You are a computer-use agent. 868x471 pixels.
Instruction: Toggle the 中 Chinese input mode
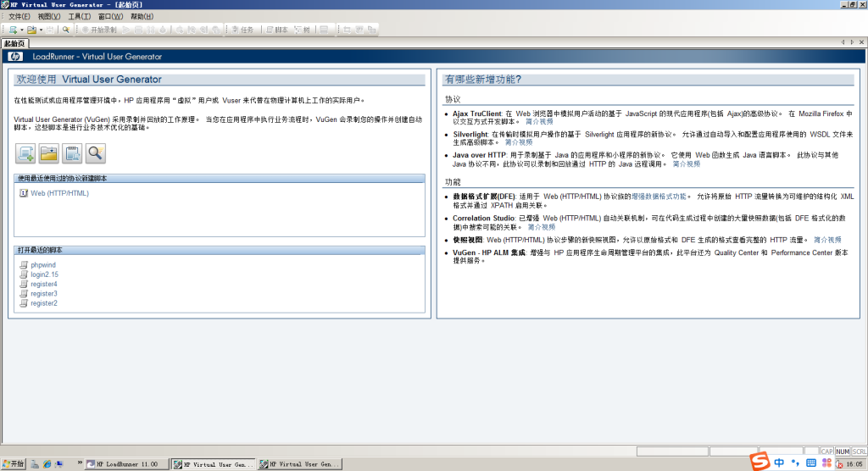coord(779,463)
